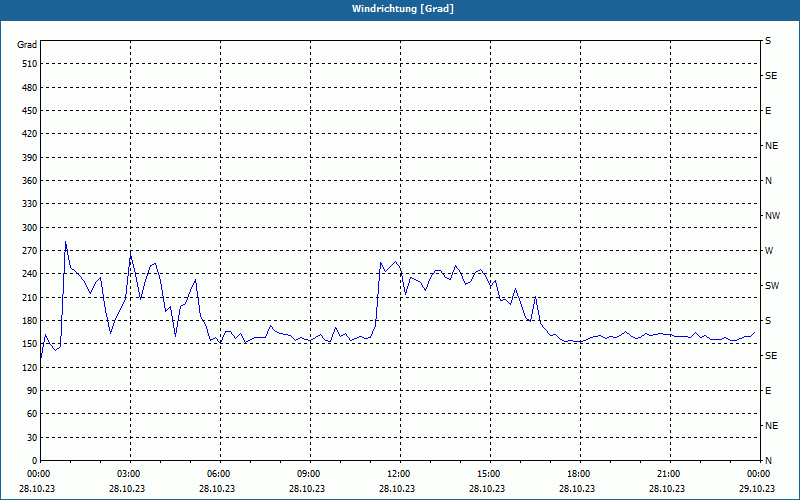Image resolution: width=800 pixels, height=500 pixels.
Task: Select the 18:00 time axis label
Action: (578, 474)
